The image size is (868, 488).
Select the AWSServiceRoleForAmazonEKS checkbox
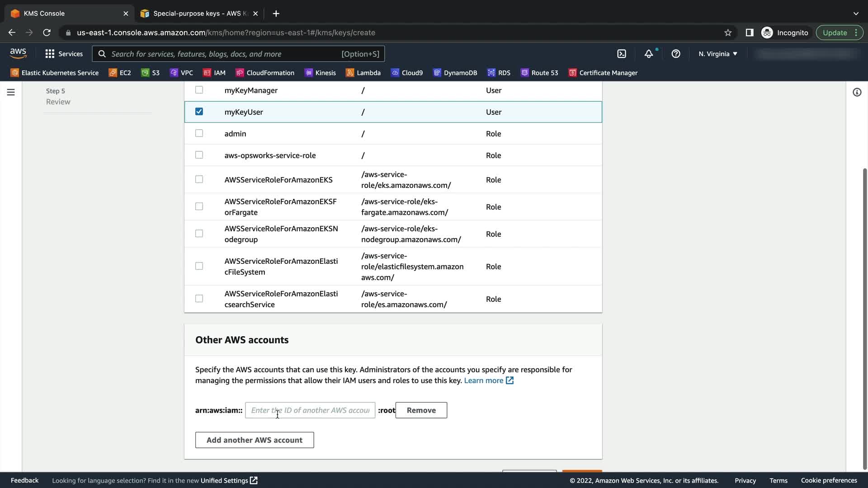pos(199,179)
